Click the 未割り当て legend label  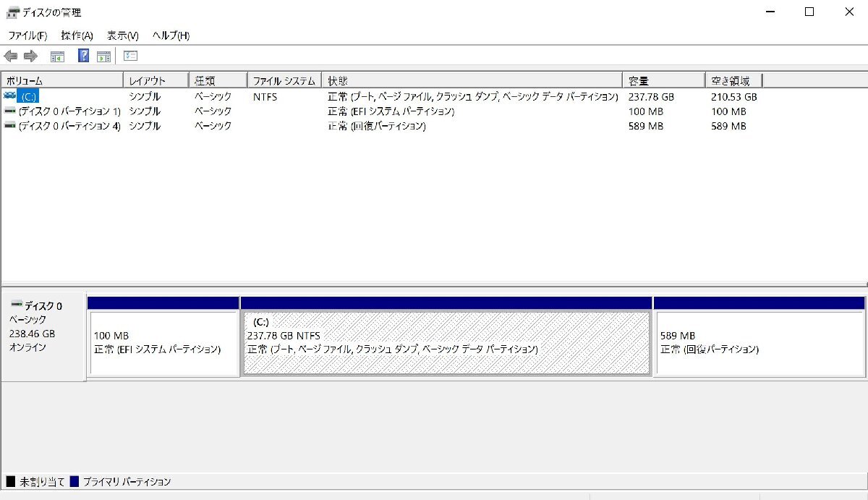(x=42, y=481)
